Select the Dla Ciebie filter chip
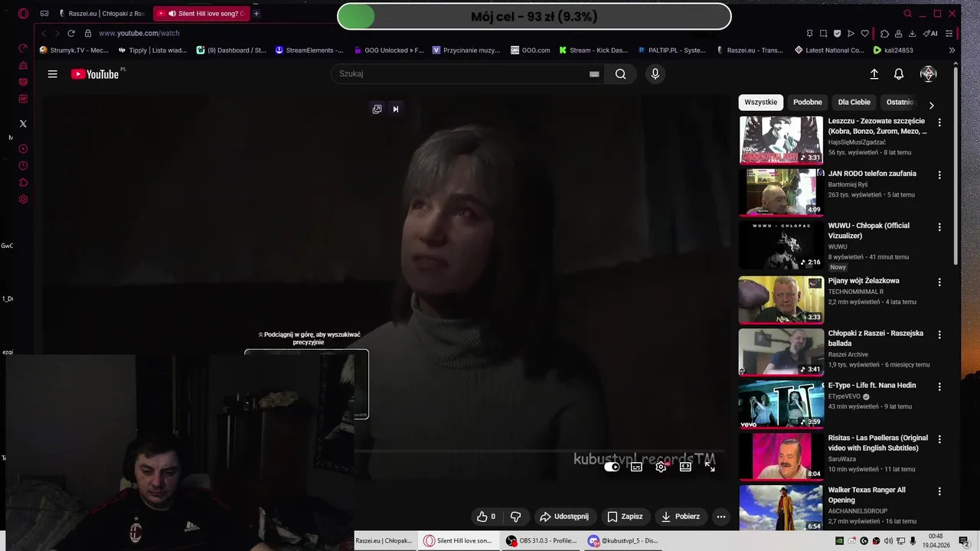Screen dimensions: 980x551 coord(854,103)
